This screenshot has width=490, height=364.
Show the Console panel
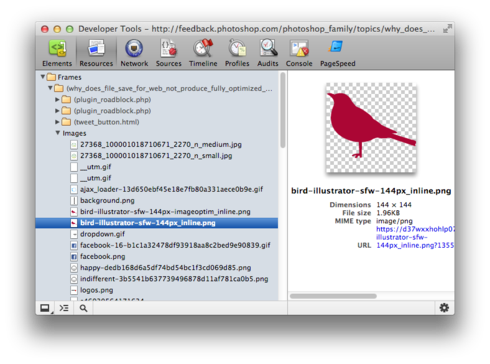coord(299,53)
